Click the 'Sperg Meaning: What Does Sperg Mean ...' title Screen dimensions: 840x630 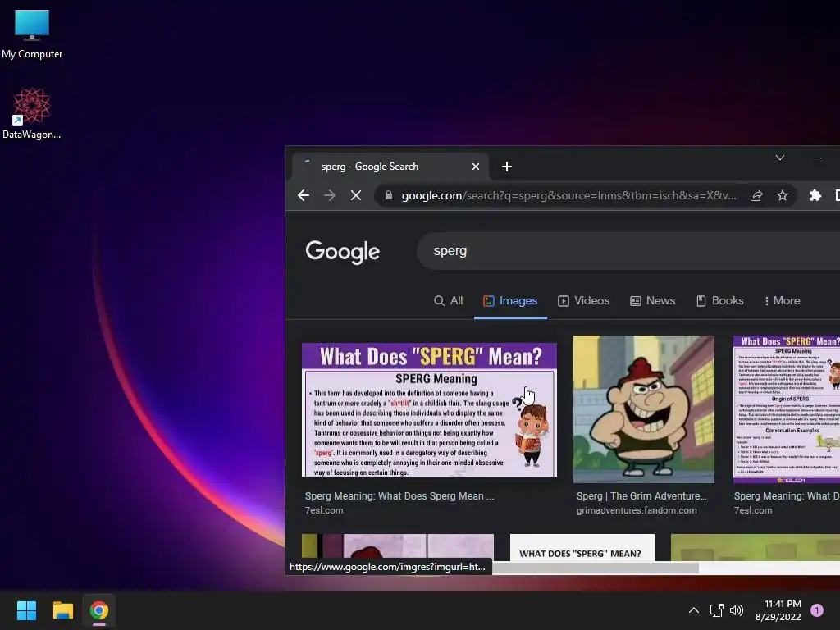pos(399,496)
